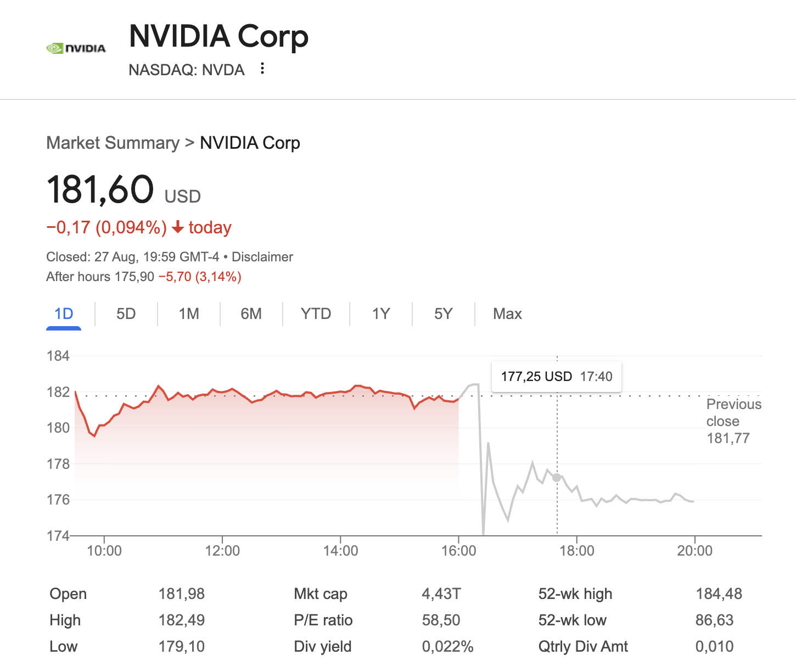Select the 6M time range
The height and width of the screenshot is (672, 796).
[x=251, y=314]
